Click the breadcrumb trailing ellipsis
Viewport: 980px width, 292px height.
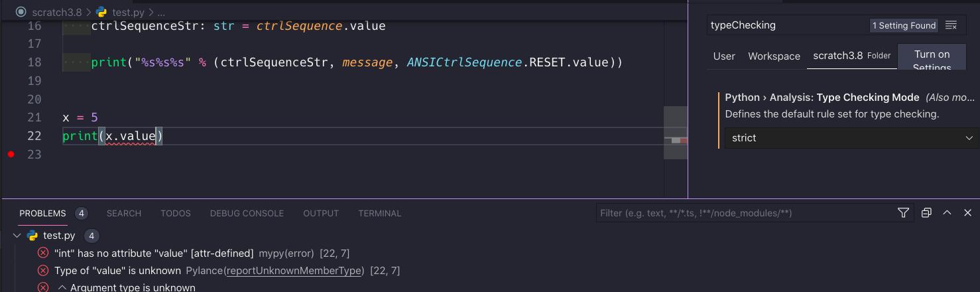point(161,12)
